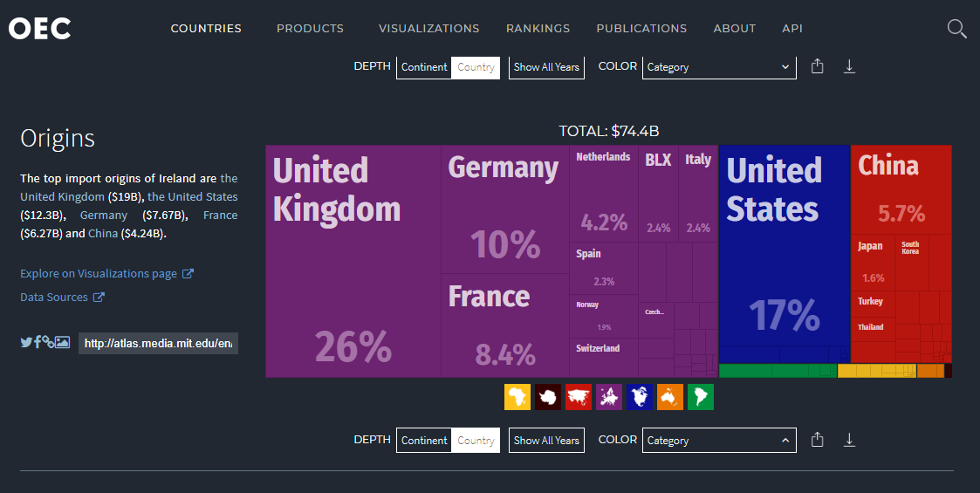Toggle bottom Show All Years button
This screenshot has width=980, height=493.
[546, 441]
